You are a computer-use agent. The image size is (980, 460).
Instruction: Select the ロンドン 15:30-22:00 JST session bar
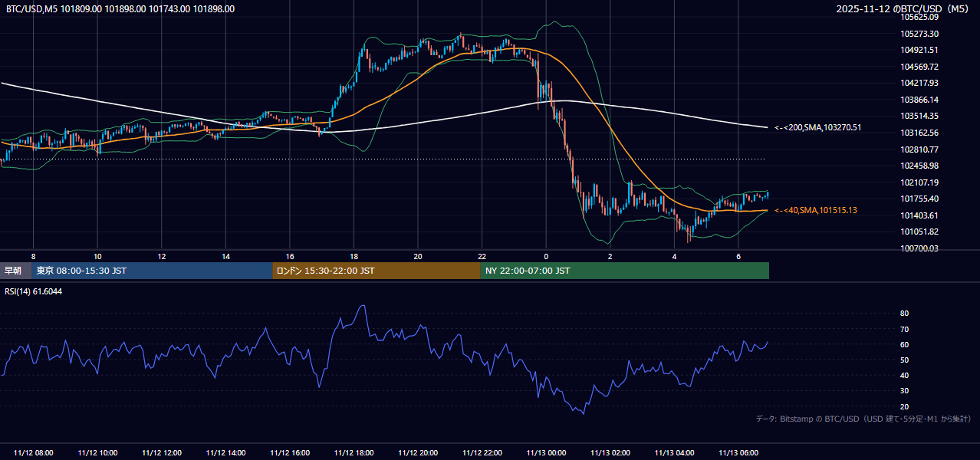coord(376,271)
